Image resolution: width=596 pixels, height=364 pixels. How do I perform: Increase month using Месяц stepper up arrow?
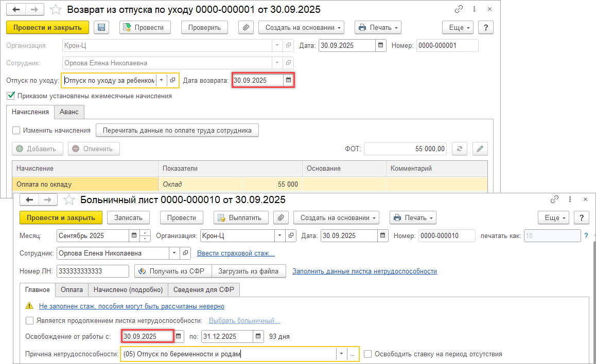click(145, 233)
